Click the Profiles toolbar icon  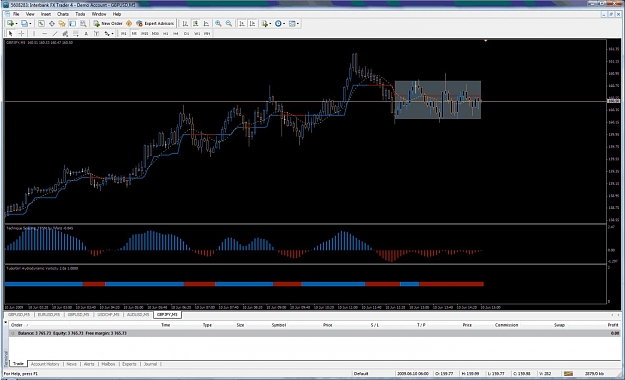click(x=24, y=24)
